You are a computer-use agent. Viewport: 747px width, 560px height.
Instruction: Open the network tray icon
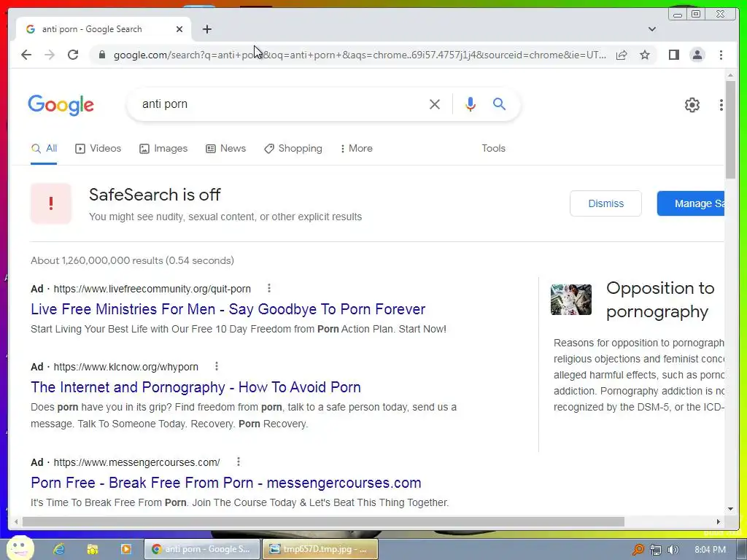tap(656, 550)
